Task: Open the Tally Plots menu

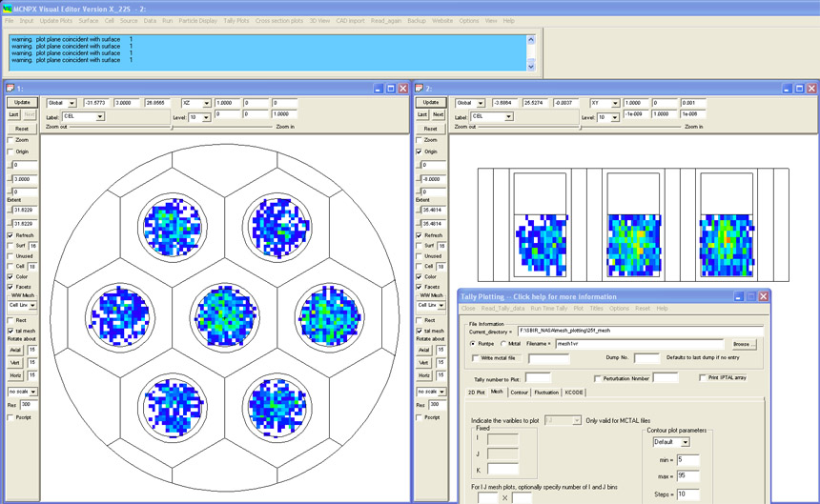Action: point(236,21)
